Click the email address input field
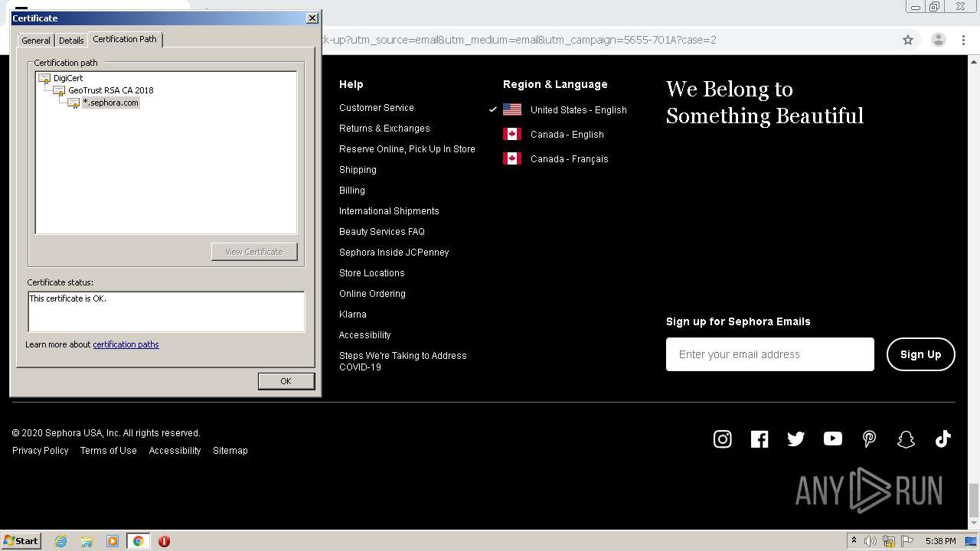The width and height of the screenshot is (980, 551). pos(770,354)
